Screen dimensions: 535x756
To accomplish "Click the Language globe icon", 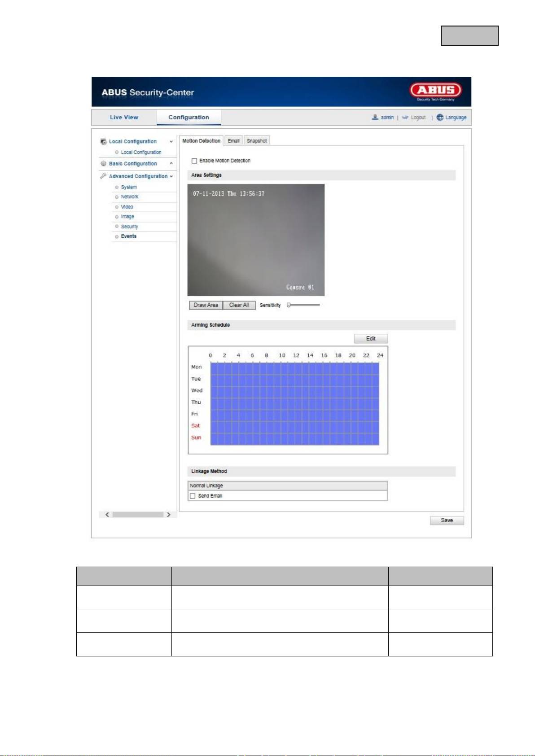I will coord(440,117).
